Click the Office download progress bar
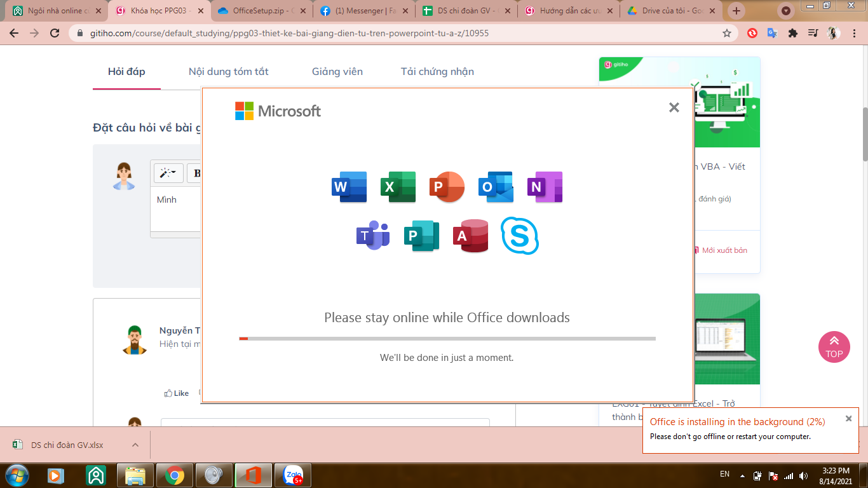The height and width of the screenshot is (488, 868). (447, 339)
